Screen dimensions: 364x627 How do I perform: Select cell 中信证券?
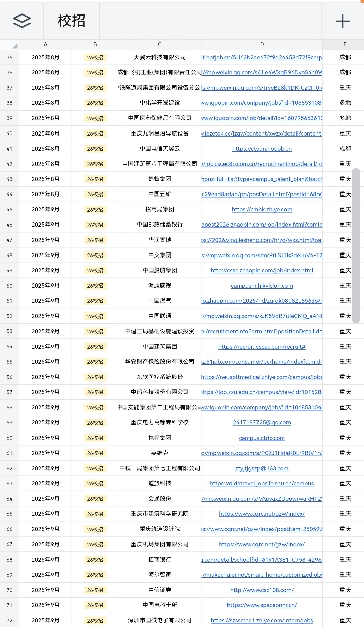160,590
